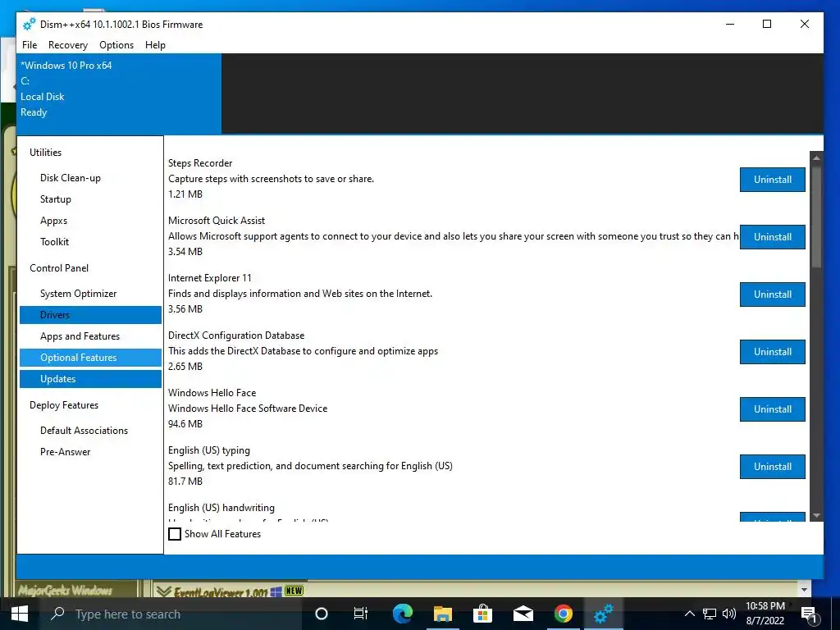Viewport: 840px width, 630px height.
Task: Launch Microsoft Edge from taskbar
Action: 402,614
